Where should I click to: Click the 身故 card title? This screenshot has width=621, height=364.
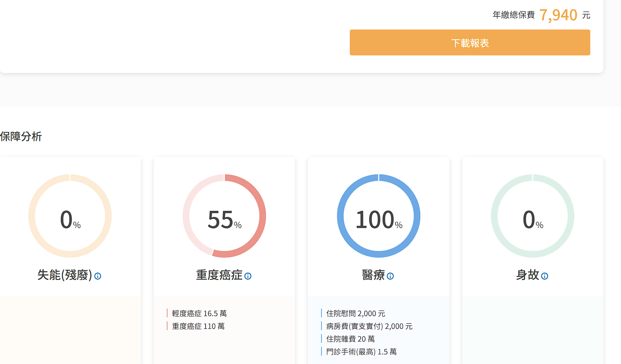527,275
